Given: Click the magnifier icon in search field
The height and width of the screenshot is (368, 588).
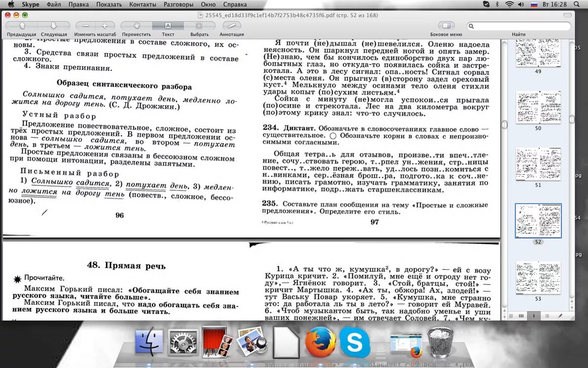Looking at the screenshot, I should [471, 26].
